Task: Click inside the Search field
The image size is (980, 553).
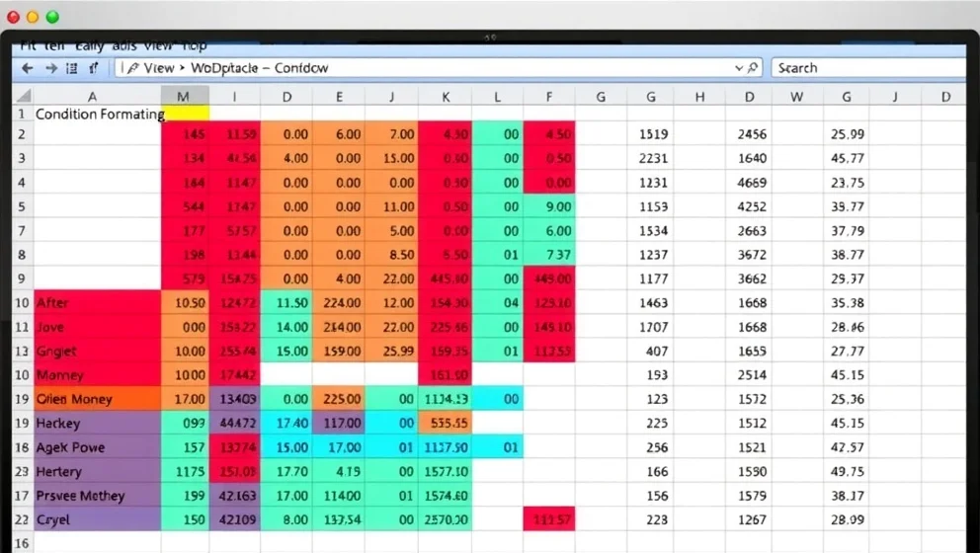Action: pyautogui.click(x=864, y=68)
